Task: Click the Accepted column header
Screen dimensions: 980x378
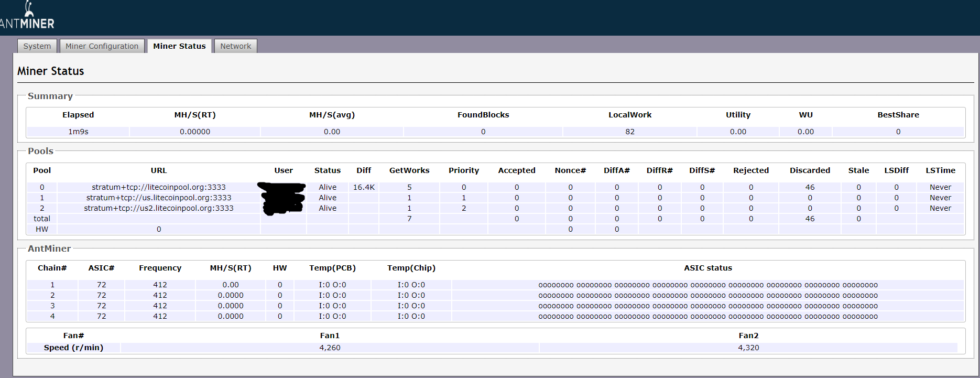Action: point(517,170)
